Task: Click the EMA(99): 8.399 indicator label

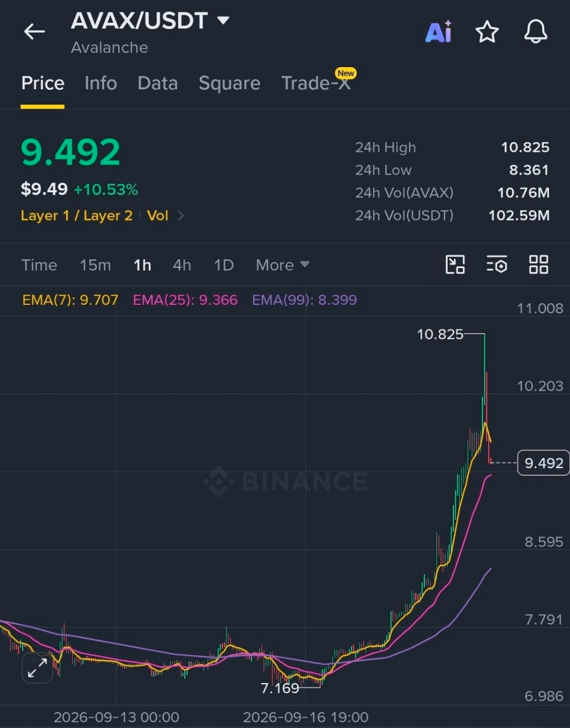Action: (304, 300)
